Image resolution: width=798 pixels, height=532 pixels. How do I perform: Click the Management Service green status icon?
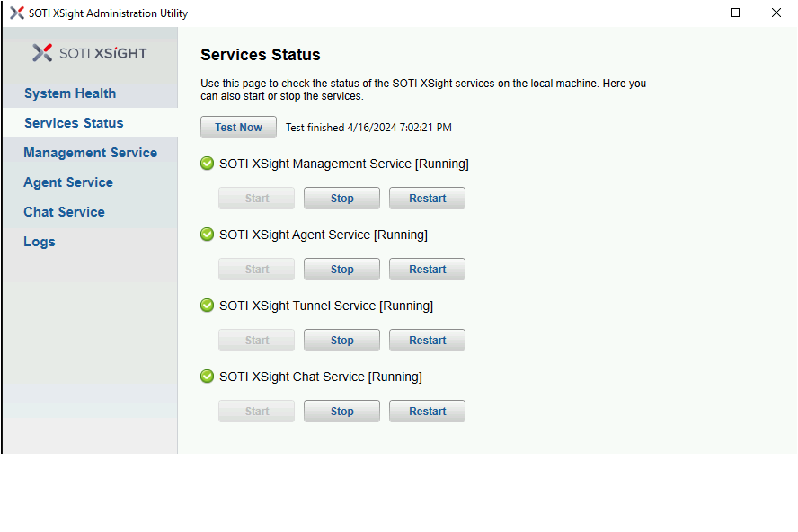click(x=207, y=164)
